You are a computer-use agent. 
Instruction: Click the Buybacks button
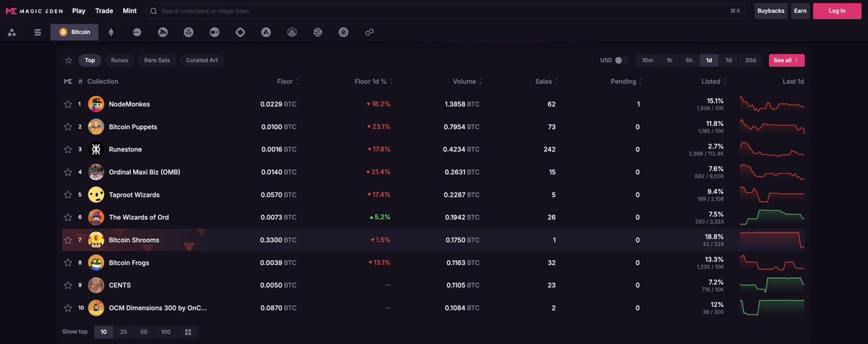771,11
